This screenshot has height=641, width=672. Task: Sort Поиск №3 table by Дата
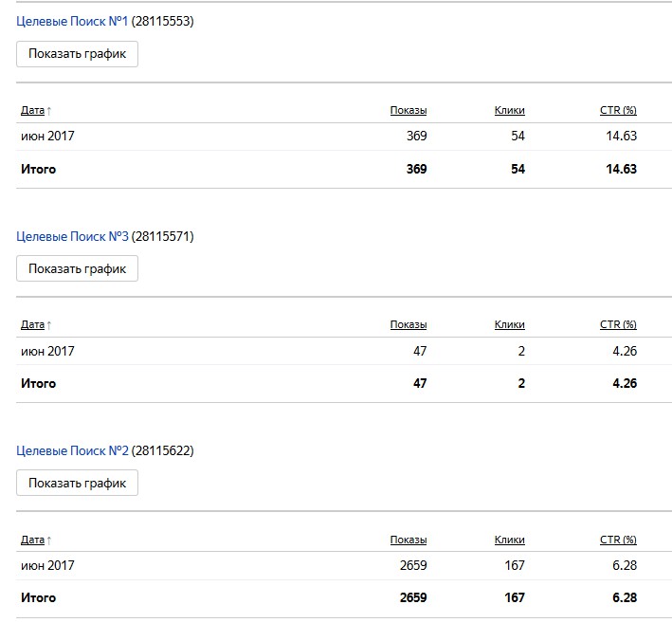(32, 324)
